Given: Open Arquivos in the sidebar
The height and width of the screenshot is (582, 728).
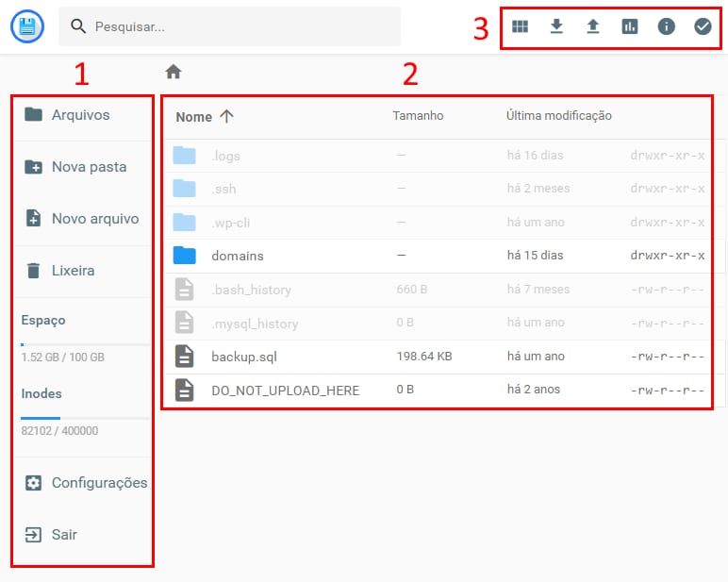Looking at the screenshot, I should click(x=80, y=115).
